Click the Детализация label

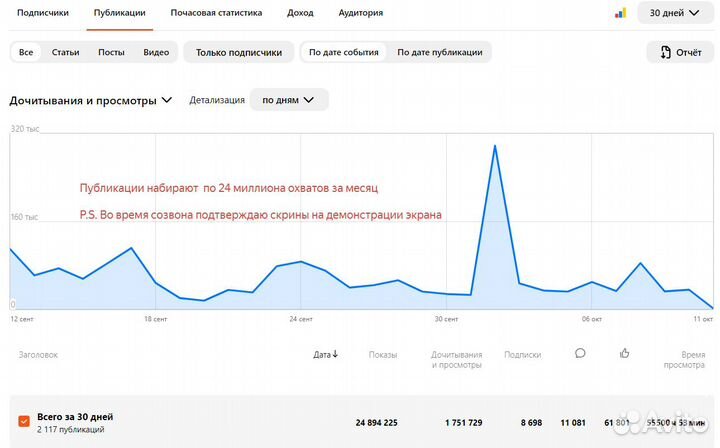[x=217, y=100]
